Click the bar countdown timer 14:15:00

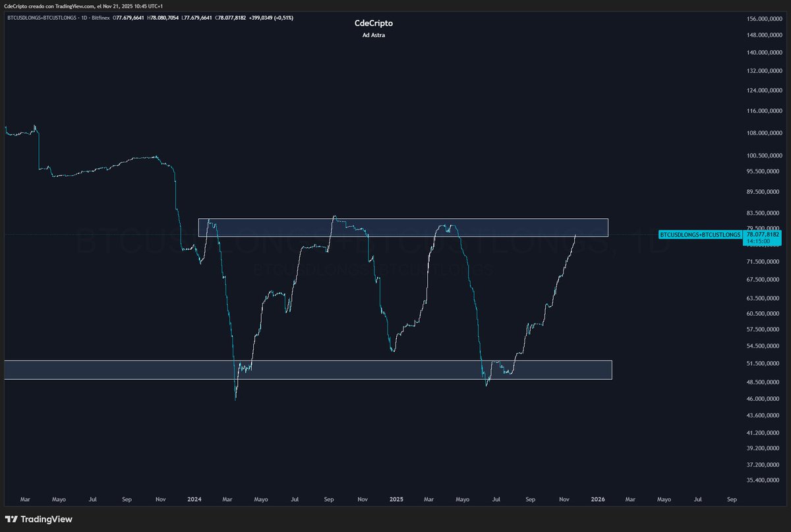coord(757,241)
